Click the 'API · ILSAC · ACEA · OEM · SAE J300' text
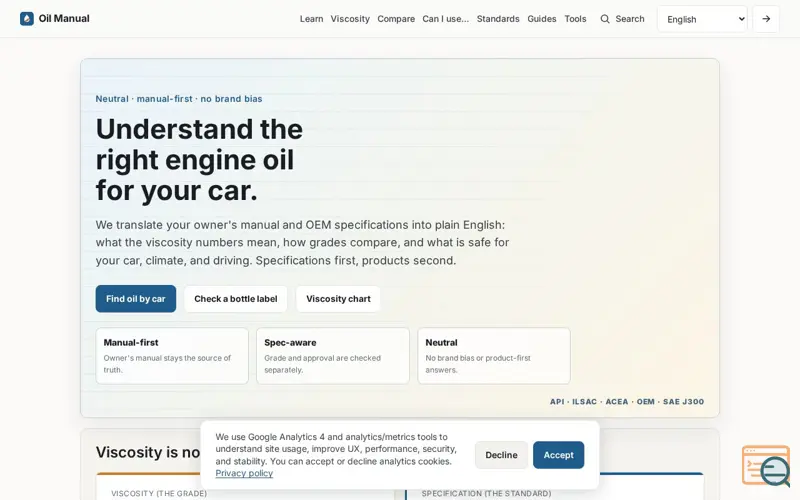This screenshot has height=500, width=800. (x=627, y=402)
